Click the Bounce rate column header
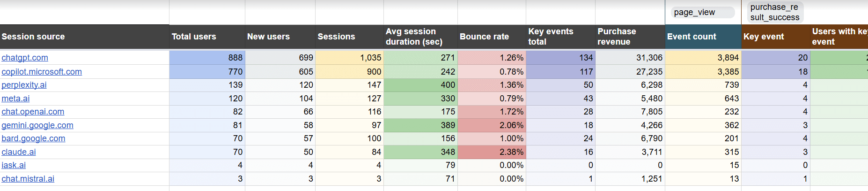This screenshot has width=868, height=191. tap(492, 37)
